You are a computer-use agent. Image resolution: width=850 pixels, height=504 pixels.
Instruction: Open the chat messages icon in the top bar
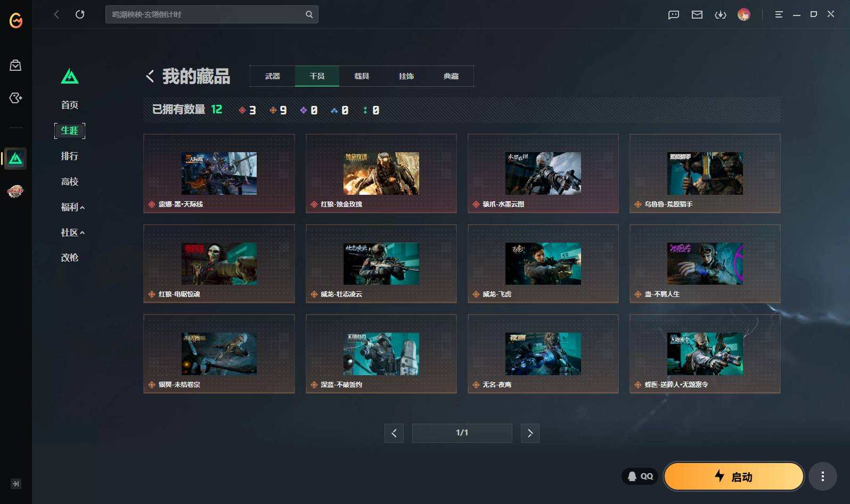pos(674,14)
